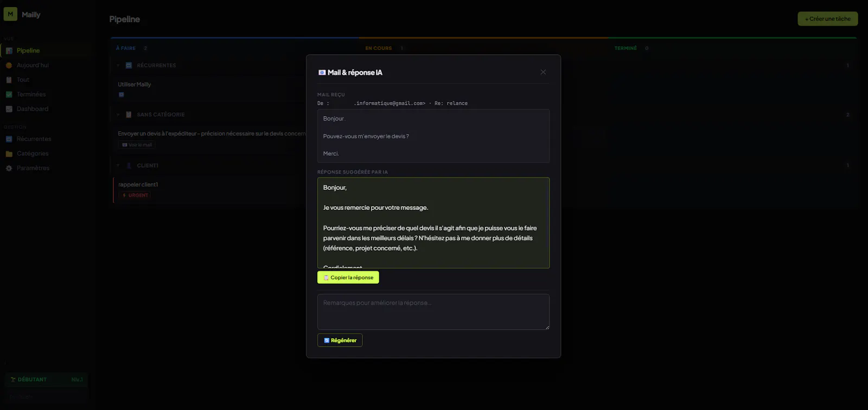Image resolution: width=868 pixels, height=410 pixels.
Task: Click resize grip of the remarks textarea
Action: [x=547, y=327]
